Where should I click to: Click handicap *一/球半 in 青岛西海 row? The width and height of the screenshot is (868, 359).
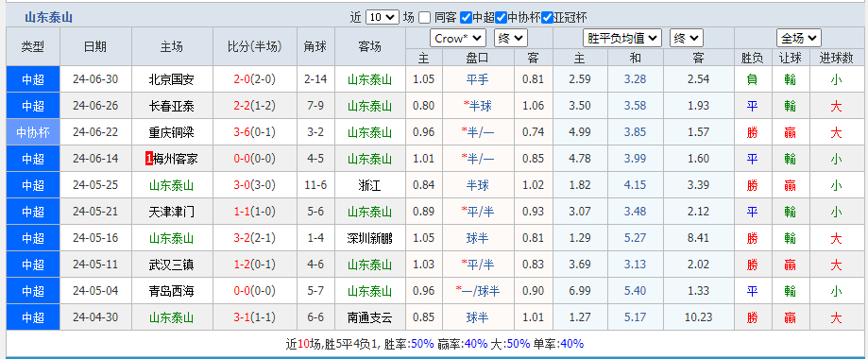coord(478,291)
